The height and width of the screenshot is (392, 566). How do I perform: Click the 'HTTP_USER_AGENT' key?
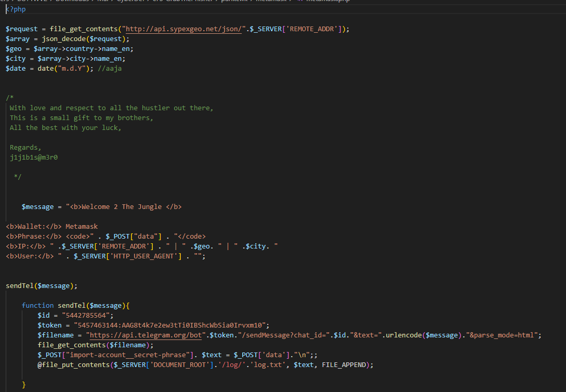point(143,256)
